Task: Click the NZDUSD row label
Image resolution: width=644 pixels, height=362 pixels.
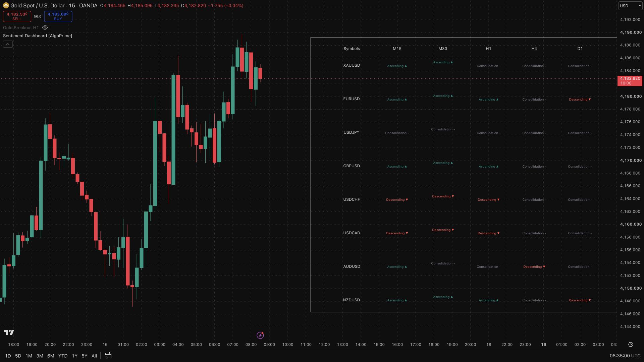Action: [352, 300]
